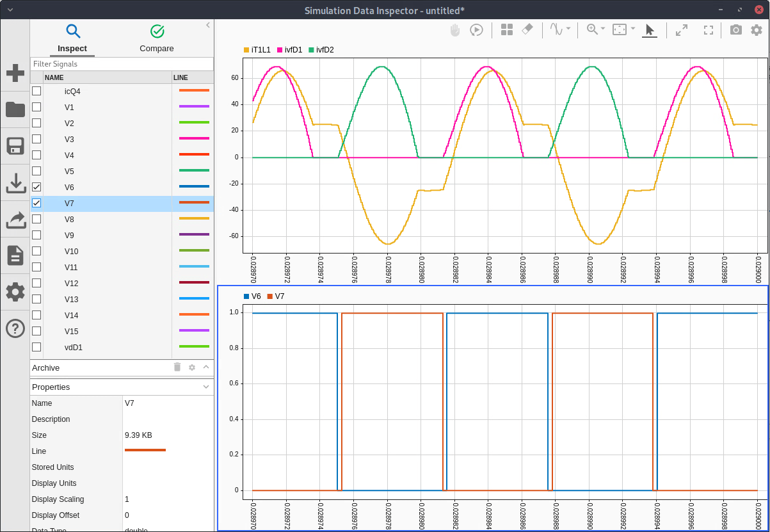This screenshot has height=532, width=770.
Task: Open the Help question mark icon
Action: pyautogui.click(x=15, y=328)
